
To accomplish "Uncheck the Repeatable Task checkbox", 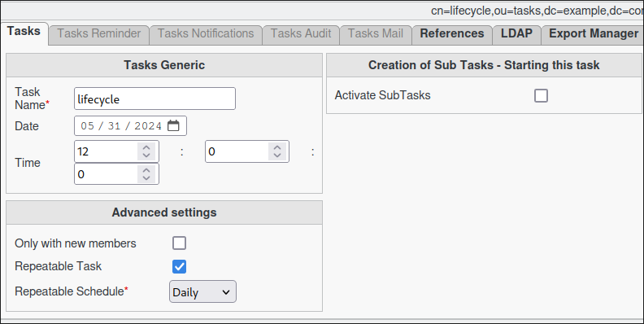I will [x=179, y=266].
